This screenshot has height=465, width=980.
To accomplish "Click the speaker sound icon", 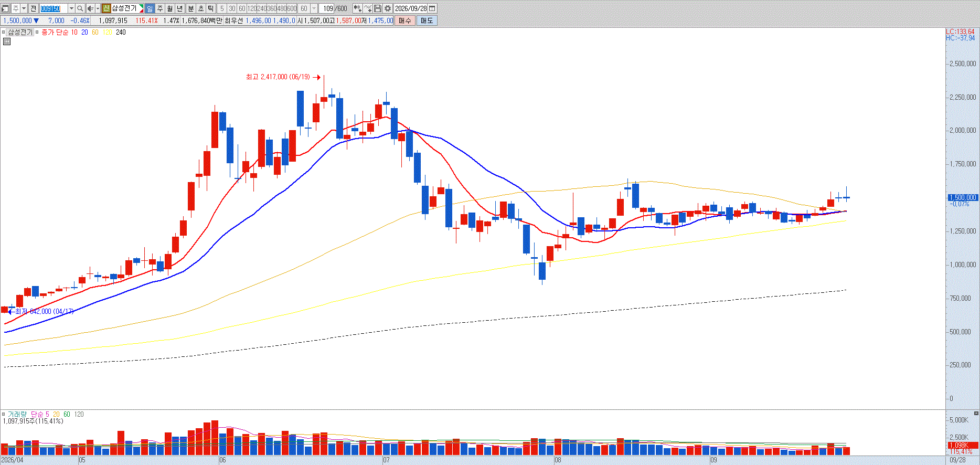I will (x=90, y=8).
